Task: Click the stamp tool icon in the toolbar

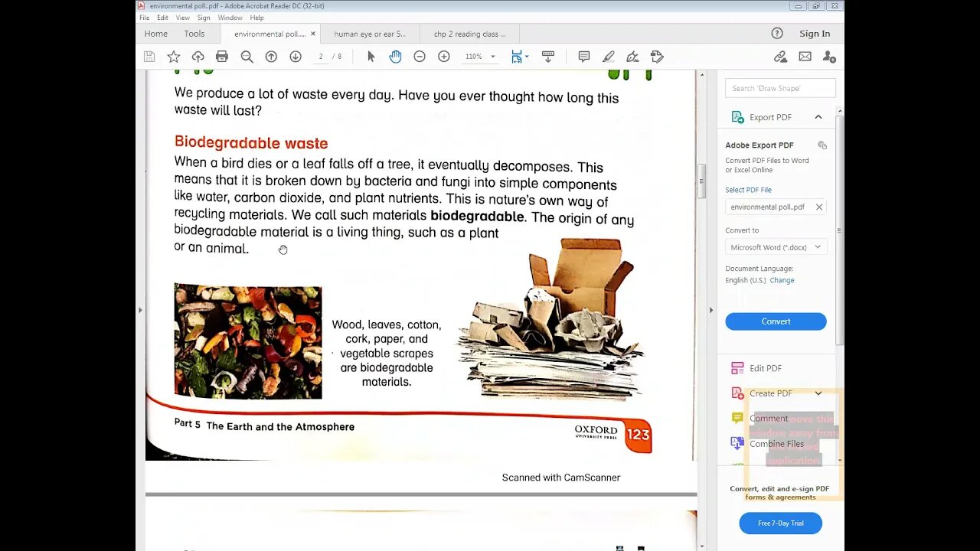Action: pyautogui.click(x=657, y=57)
